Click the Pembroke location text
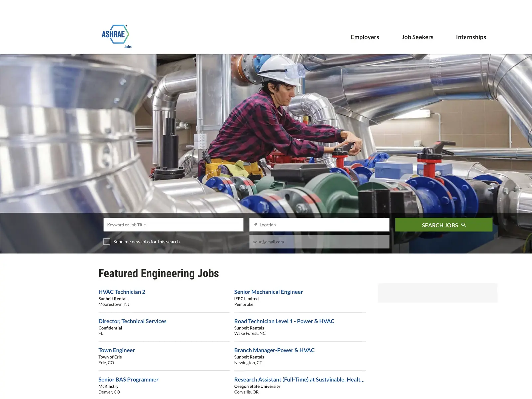This screenshot has width=532, height=399. (x=244, y=304)
